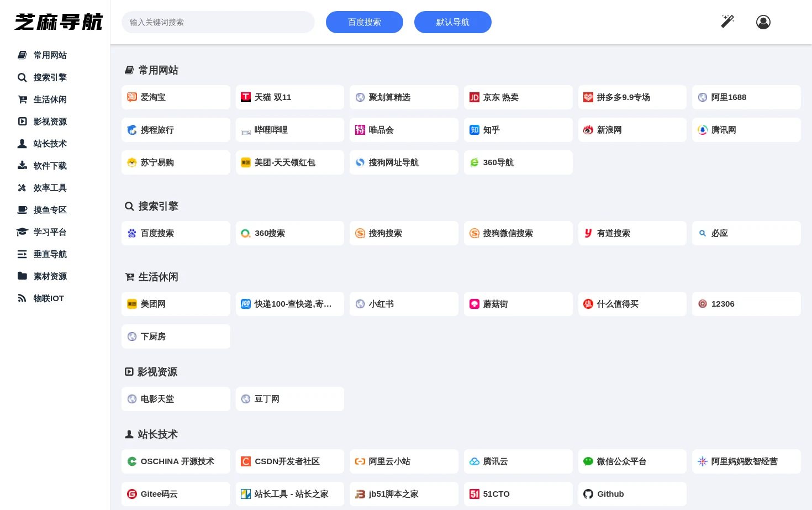Click the 新浪网 weibo eye icon

point(588,130)
